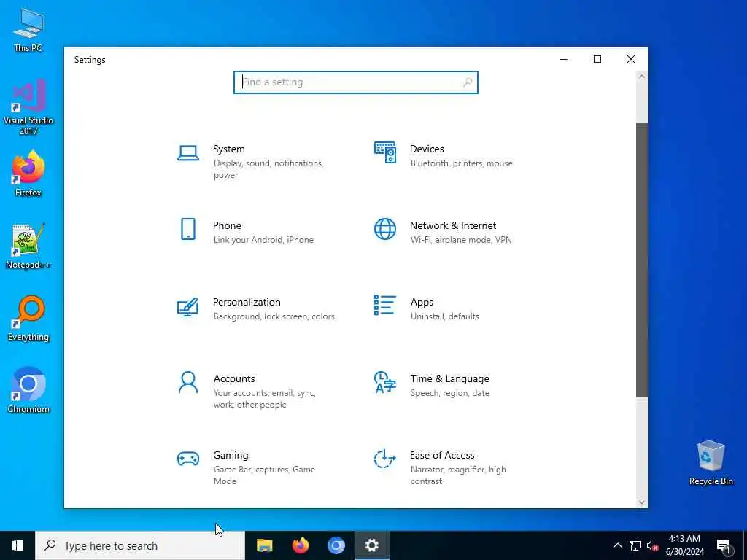Select the Apps list icon
The height and width of the screenshot is (560, 747).
tap(385, 306)
